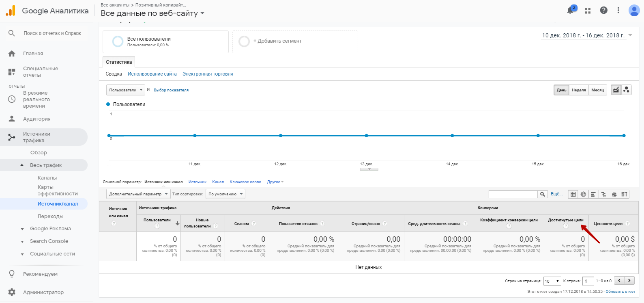
Task: Click the table search magnifier button
Action: (543, 194)
